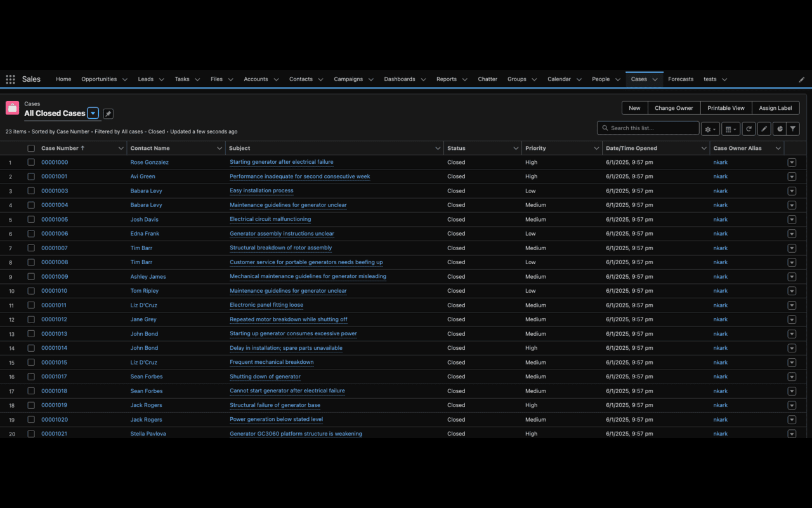Open the filters panel icon

793,128
